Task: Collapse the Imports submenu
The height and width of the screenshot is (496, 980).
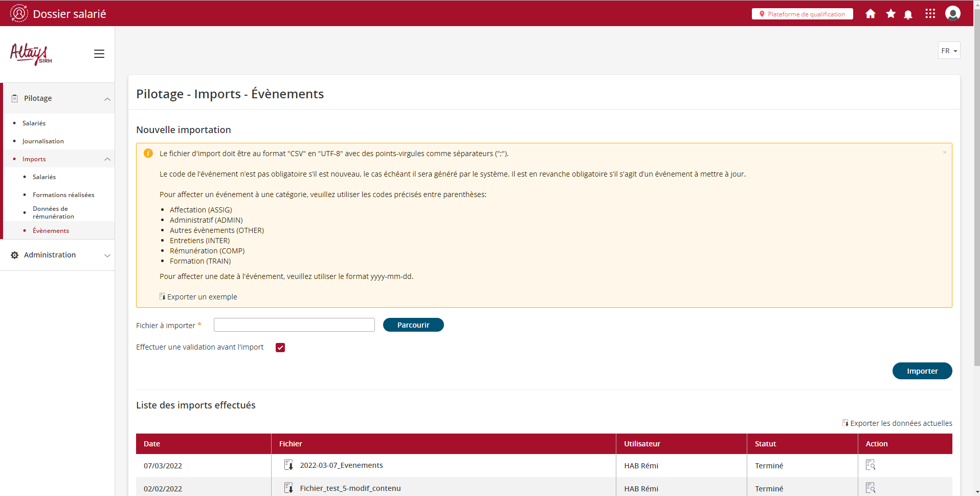Action: point(107,159)
